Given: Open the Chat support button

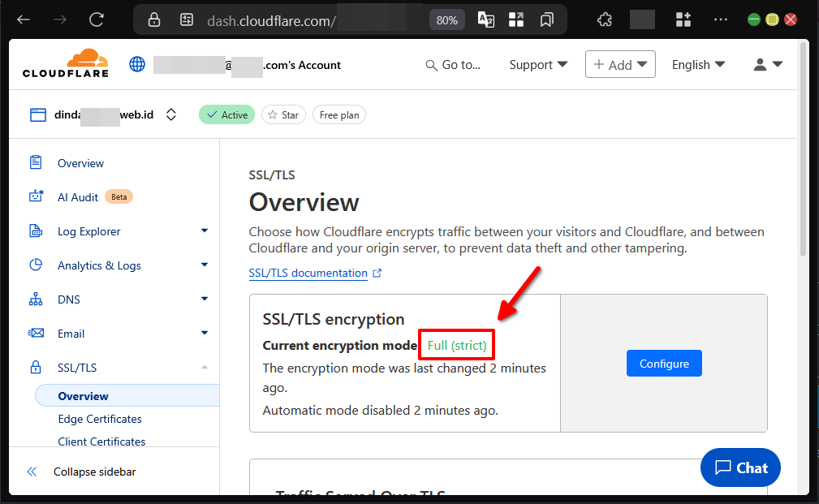Looking at the screenshot, I should coord(740,467).
